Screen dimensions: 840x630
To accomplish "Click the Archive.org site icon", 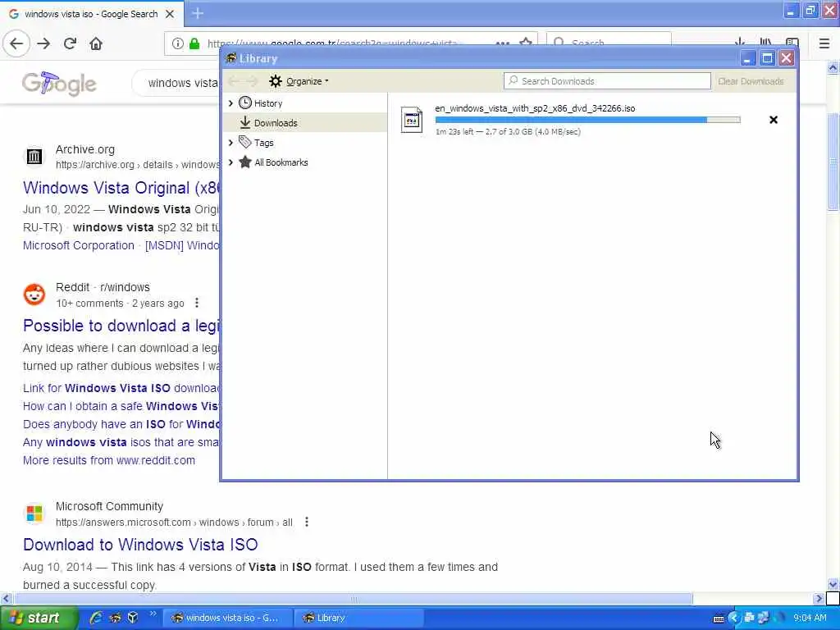I will point(34,157).
